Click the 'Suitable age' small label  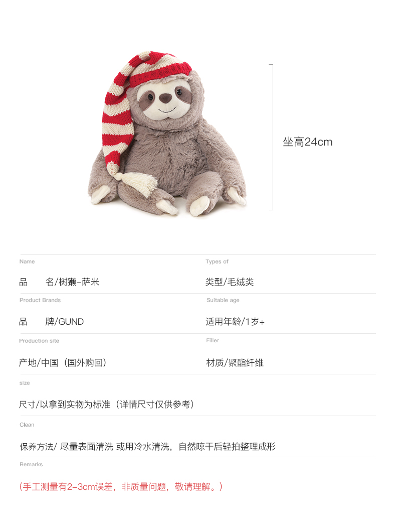[223, 300]
